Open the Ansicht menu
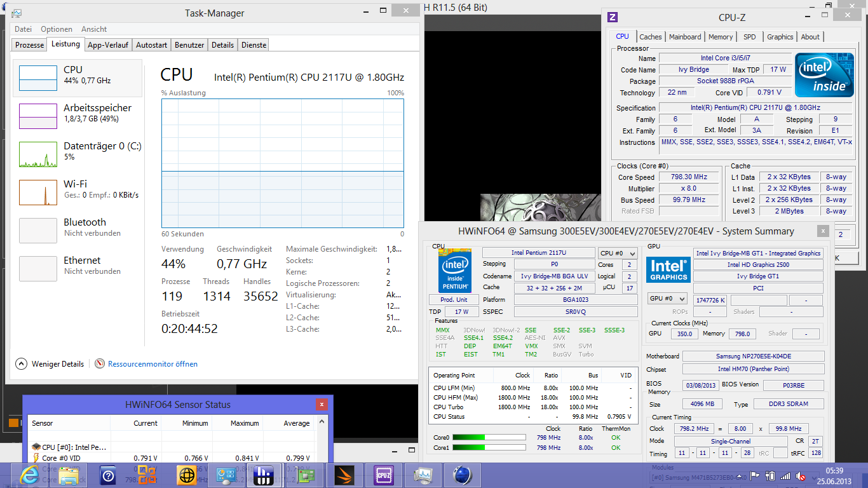Viewport: 868px width, 488px height. coord(94,29)
